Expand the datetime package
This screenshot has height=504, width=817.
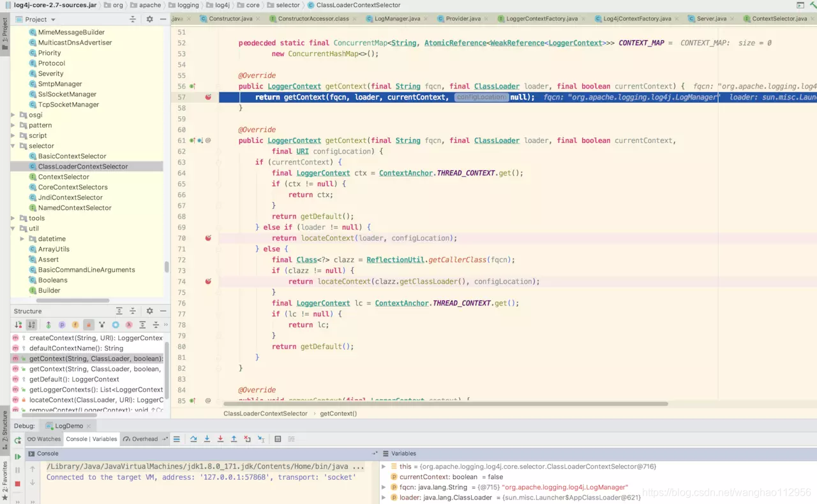click(x=22, y=239)
